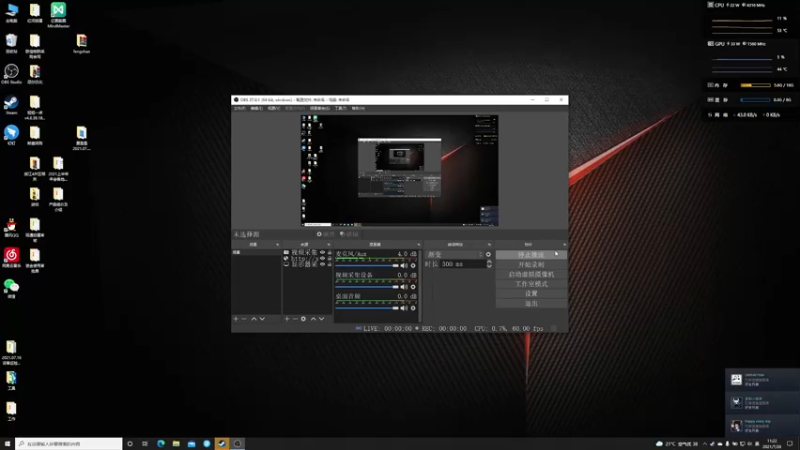Viewport: 800px width, 450px height.
Task: Open OBS 设置 settings button
Action: pos(531,293)
